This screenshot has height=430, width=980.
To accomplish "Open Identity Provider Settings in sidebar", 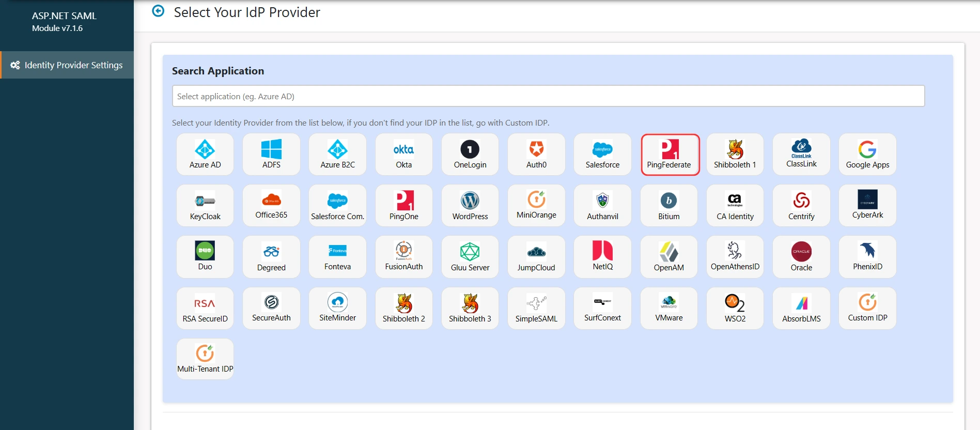I will (67, 65).
